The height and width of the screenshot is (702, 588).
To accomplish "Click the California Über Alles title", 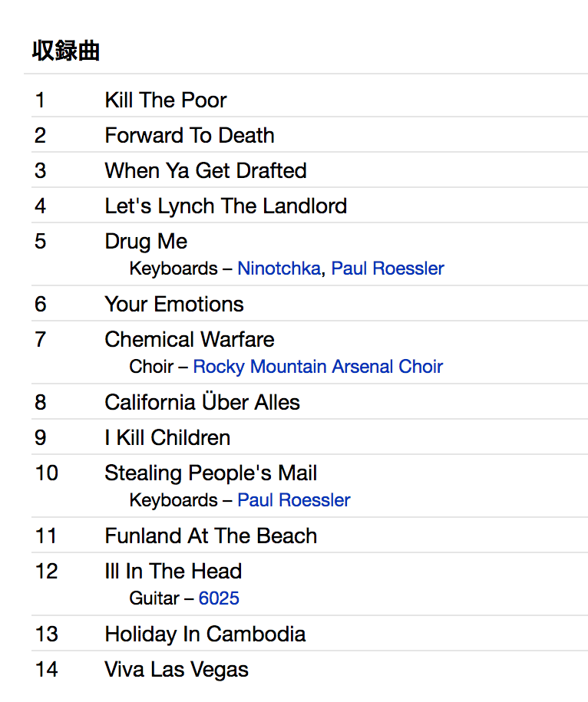I will tap(203, 402).
